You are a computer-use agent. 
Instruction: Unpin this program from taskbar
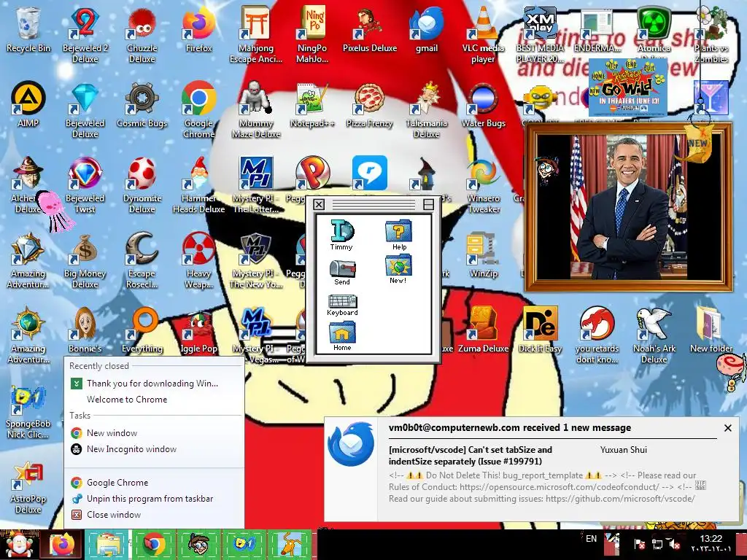150,499
